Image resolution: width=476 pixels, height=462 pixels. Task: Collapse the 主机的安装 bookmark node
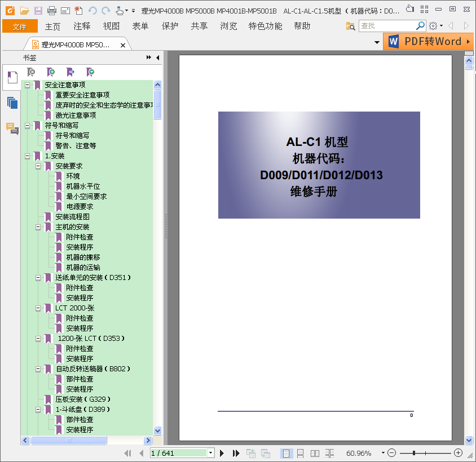coord(38,227)
